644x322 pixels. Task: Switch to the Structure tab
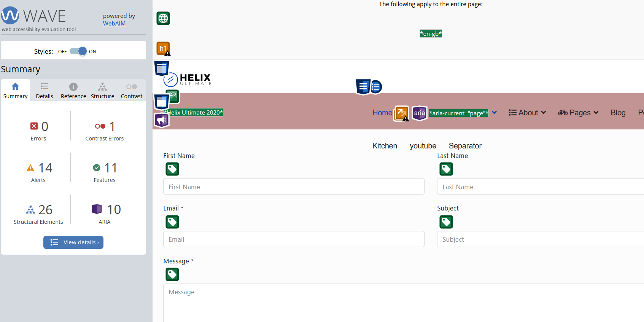(x=102, y=91)
